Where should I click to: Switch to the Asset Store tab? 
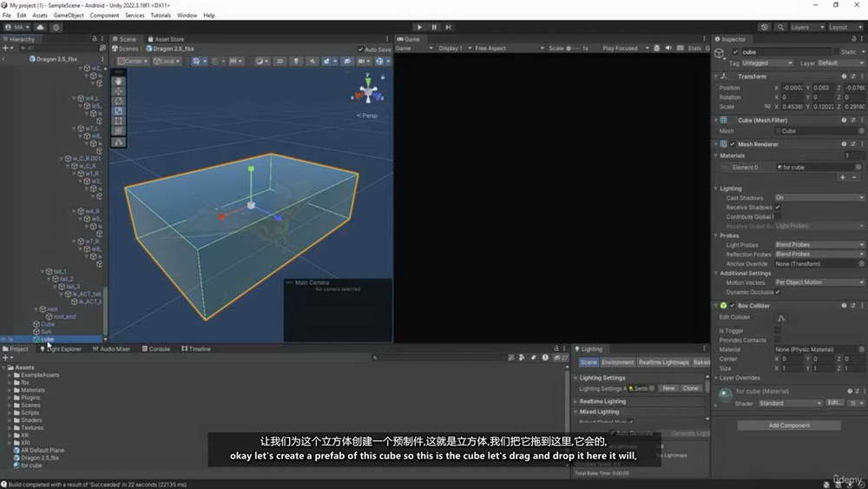[x=166, y=39]
